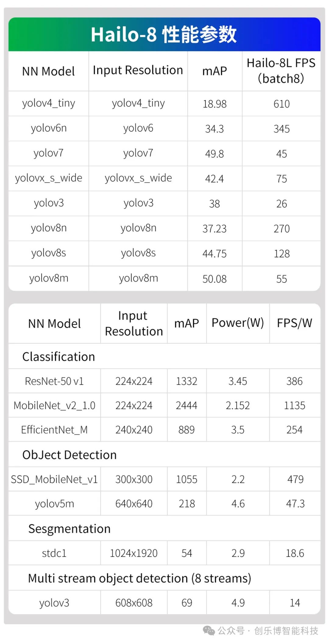Select the SSD_MobileNet_v1 row label
This screenshot has width=329, height=644.
coord(54,479)
